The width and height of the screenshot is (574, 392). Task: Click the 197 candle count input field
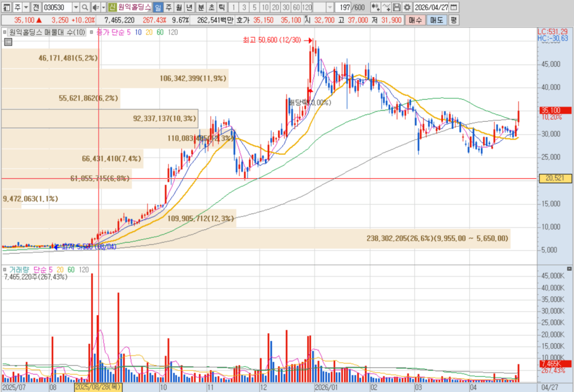pos(343,7)
